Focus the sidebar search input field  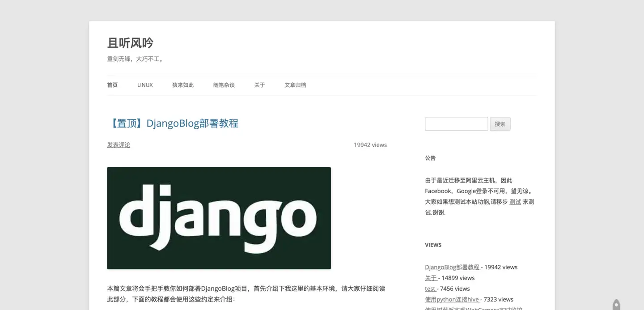point(456,124)
